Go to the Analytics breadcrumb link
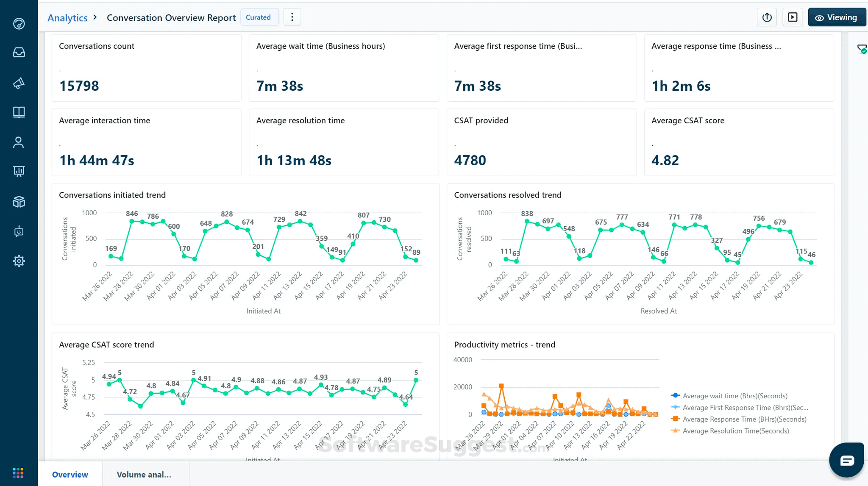 [x=67, y=18]
